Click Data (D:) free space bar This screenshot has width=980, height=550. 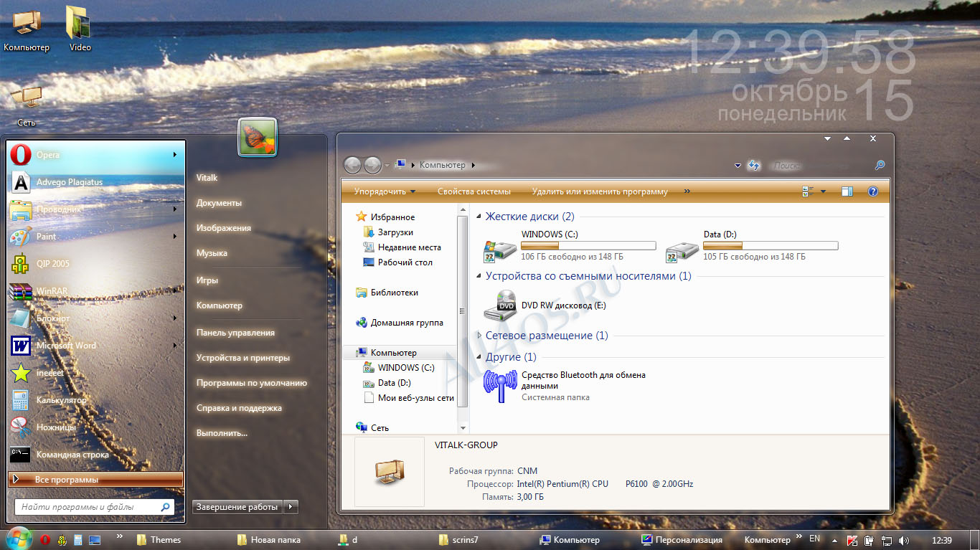point(771,245)
